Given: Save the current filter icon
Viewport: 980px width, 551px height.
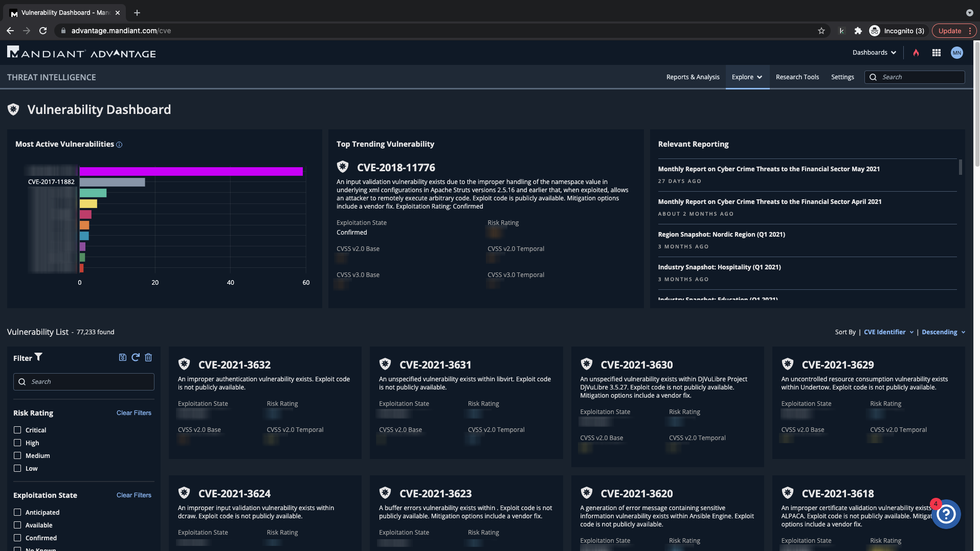Looking at the screenshot, I should tap(122, 357).
